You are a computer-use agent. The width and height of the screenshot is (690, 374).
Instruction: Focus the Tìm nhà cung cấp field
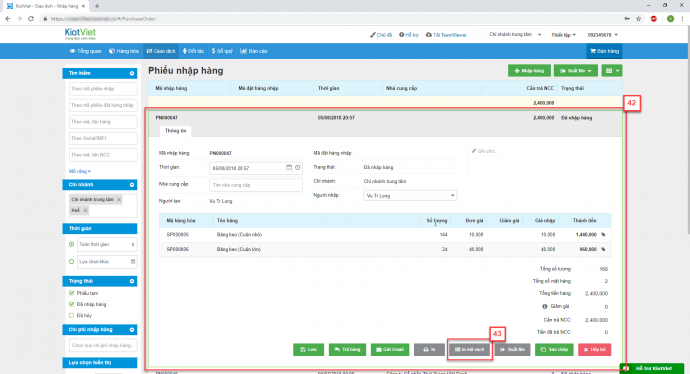256,185
